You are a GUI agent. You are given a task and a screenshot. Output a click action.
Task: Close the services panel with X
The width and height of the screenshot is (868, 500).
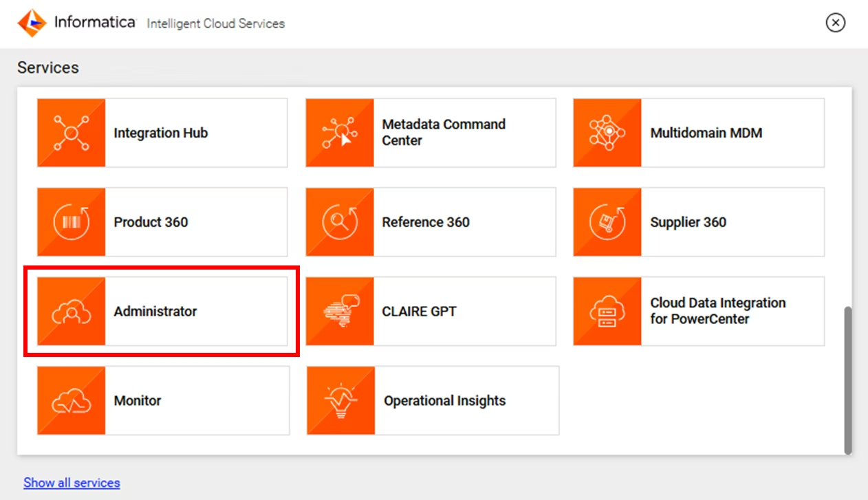(835, 23)
